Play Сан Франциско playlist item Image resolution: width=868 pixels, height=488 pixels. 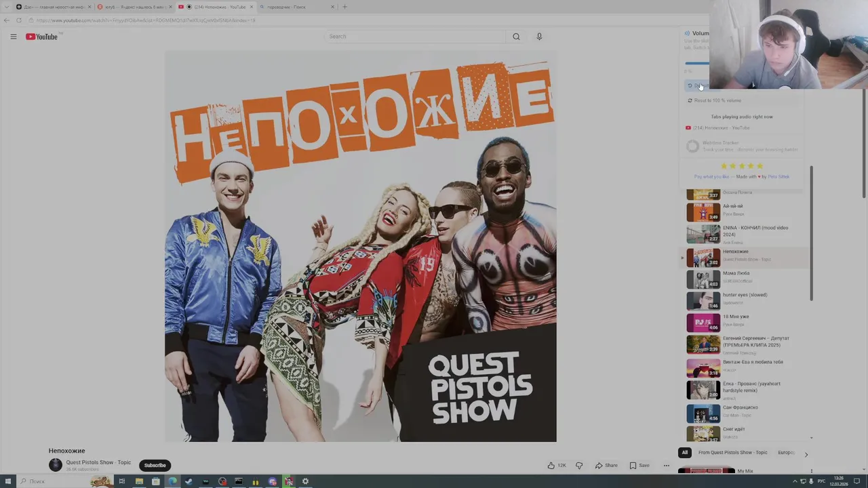(x=746, y=412)
